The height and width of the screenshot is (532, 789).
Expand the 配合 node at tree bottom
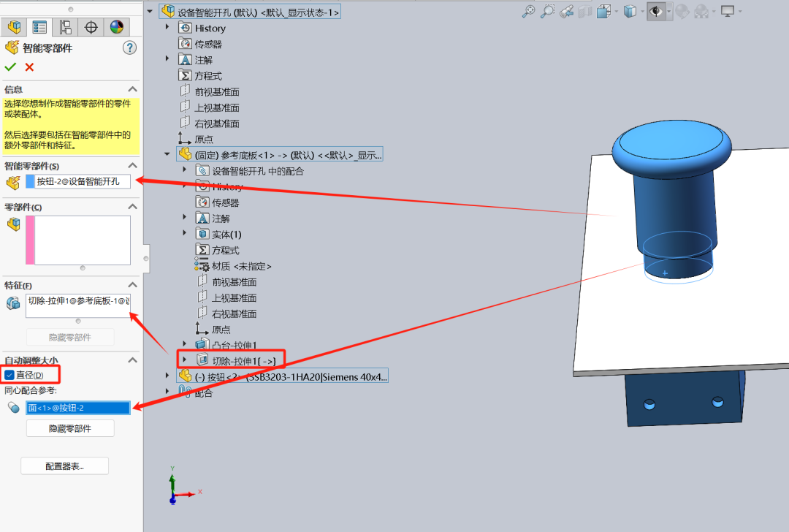tap(167, 392)
